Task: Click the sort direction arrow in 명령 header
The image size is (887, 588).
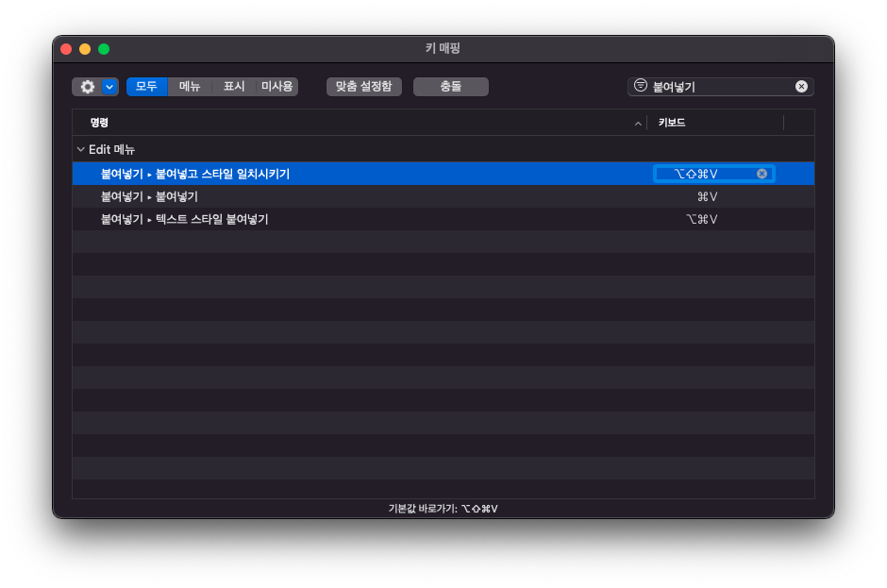Action: pos(638,124)
